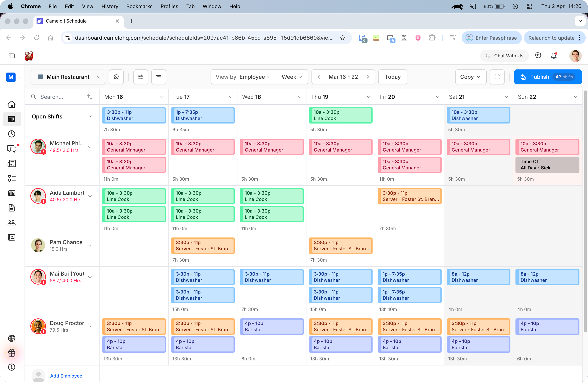This screenshot has width=588, height=382.
Task: Expand Pam Chance row chevron
Action: pos(90,246)
